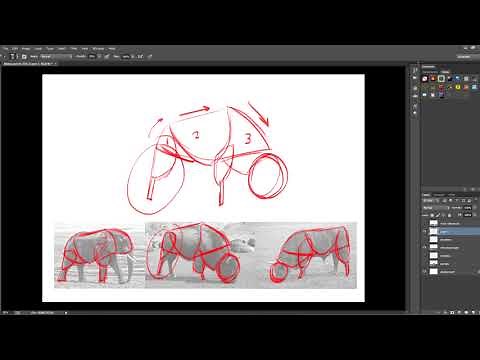Click the yellow icon in top-right panel
This screenshot has height=360, width=480.
[x=458, y=87]
